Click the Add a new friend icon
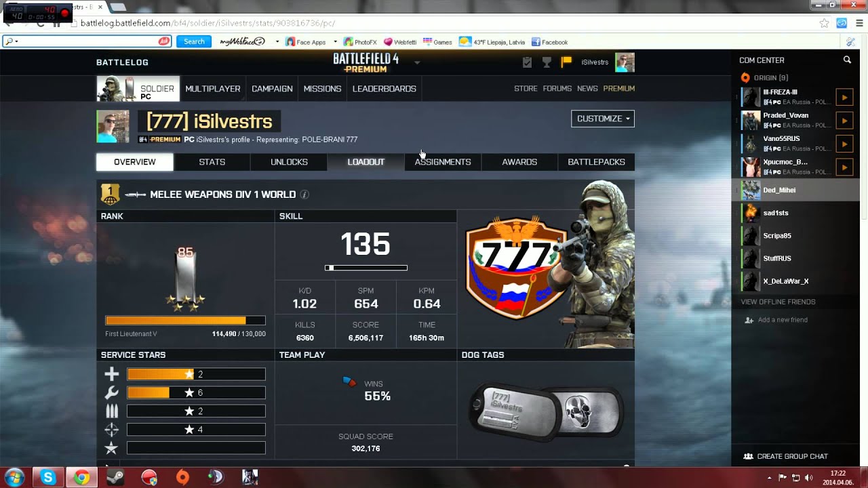The height and width of the screenshot is (488, 868). pos(749,320)
